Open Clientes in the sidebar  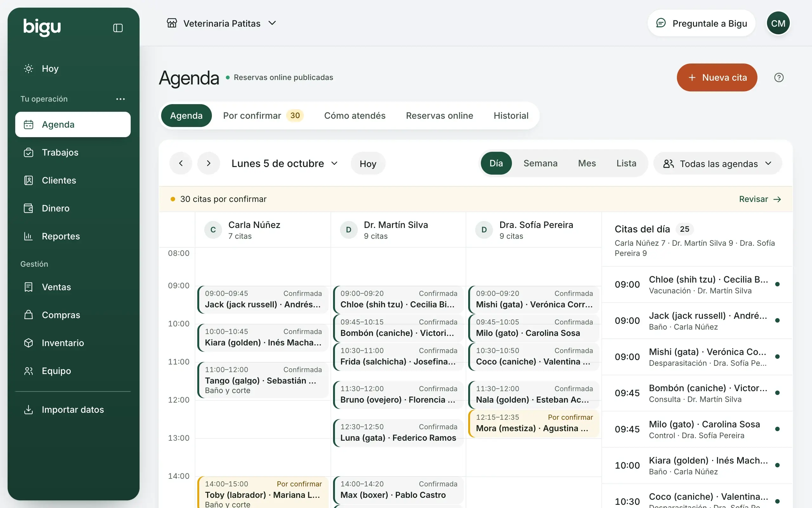click(73, 180)
